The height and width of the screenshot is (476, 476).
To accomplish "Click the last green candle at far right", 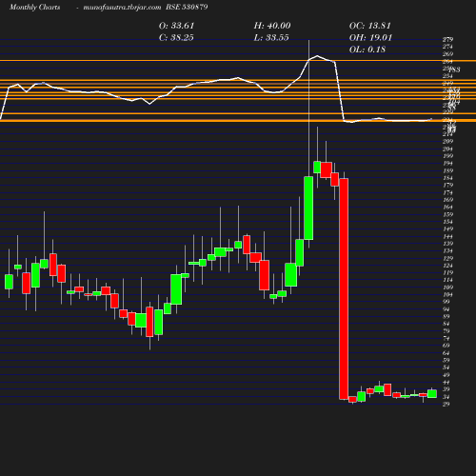I will click(432, 394).
